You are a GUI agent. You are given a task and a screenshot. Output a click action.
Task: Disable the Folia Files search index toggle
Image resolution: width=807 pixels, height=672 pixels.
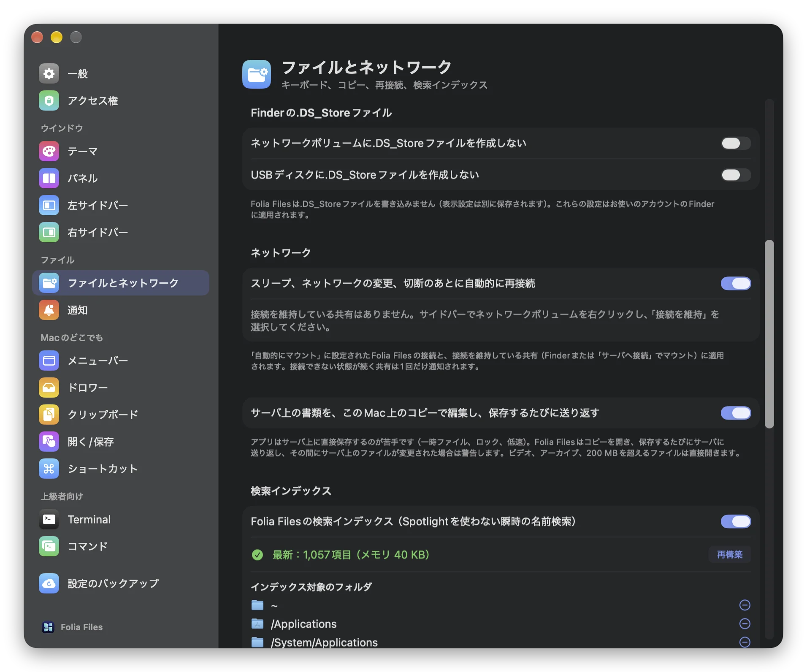click(736, 521)
